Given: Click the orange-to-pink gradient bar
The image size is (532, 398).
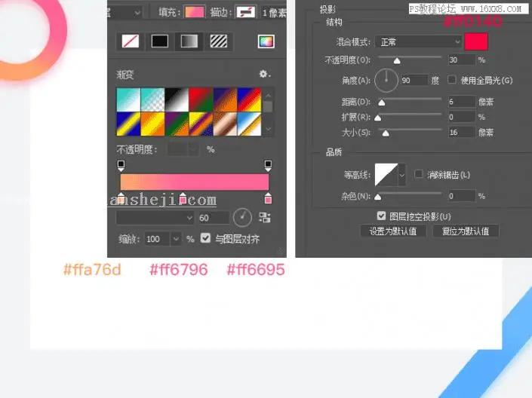Looking at the screenshot, I should click(x=195, y=182).
